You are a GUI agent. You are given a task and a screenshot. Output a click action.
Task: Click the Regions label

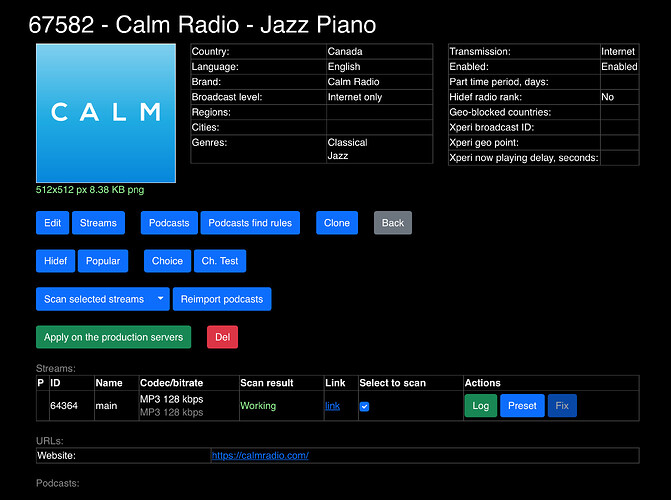point(211,112)
